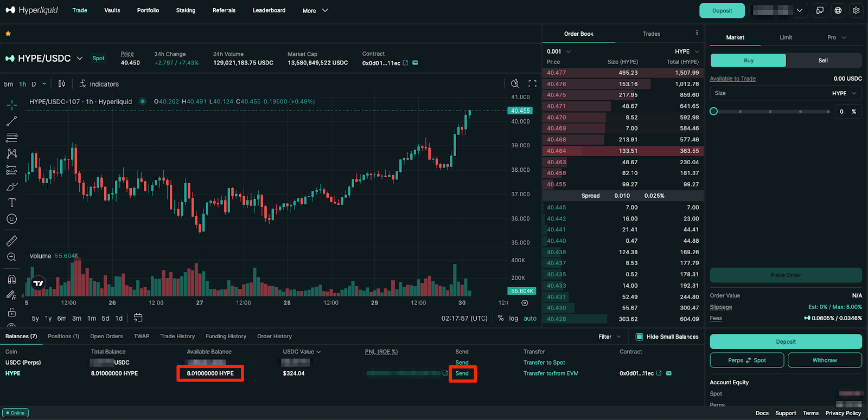The width and height of the screenshot is (868, 420).
Task: Open chart price scale settings gear
Action: coord(525,303)
